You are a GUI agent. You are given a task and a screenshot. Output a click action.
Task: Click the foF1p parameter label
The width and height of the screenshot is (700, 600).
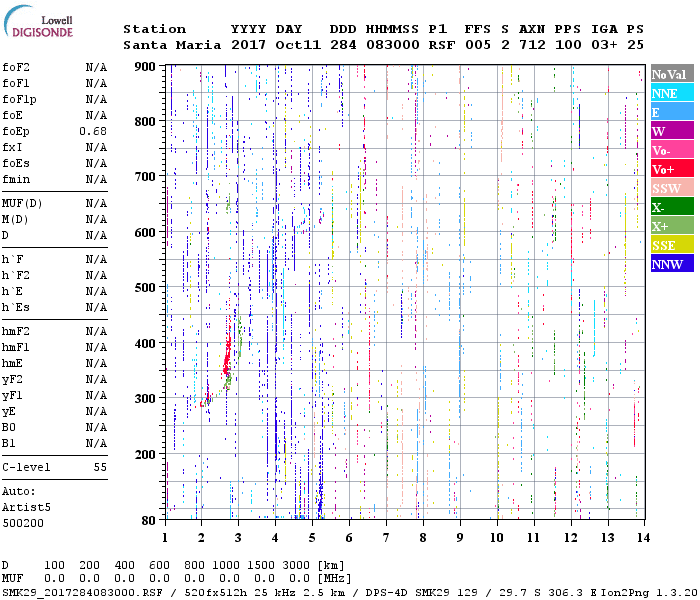click(x=19, y=100)
